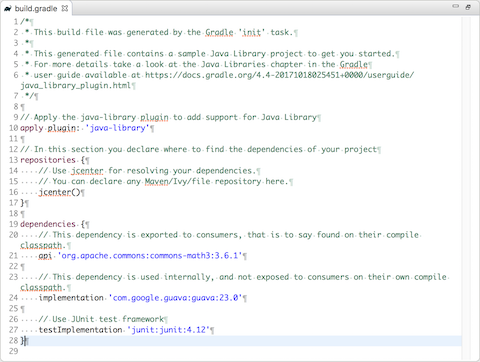Maximize the editor view
This screenshot has width=480, height=362.
click(x=468, y=7)
